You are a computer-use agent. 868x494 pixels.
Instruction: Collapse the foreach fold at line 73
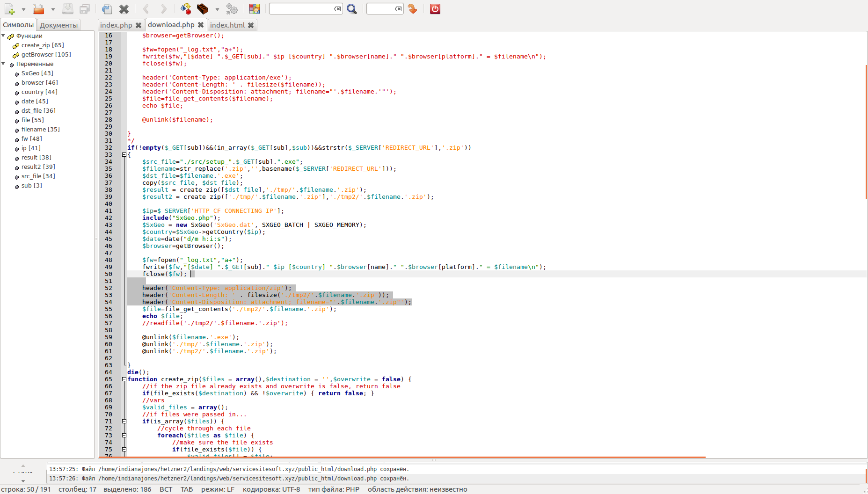pyautogui.click(x=124, y=436)
